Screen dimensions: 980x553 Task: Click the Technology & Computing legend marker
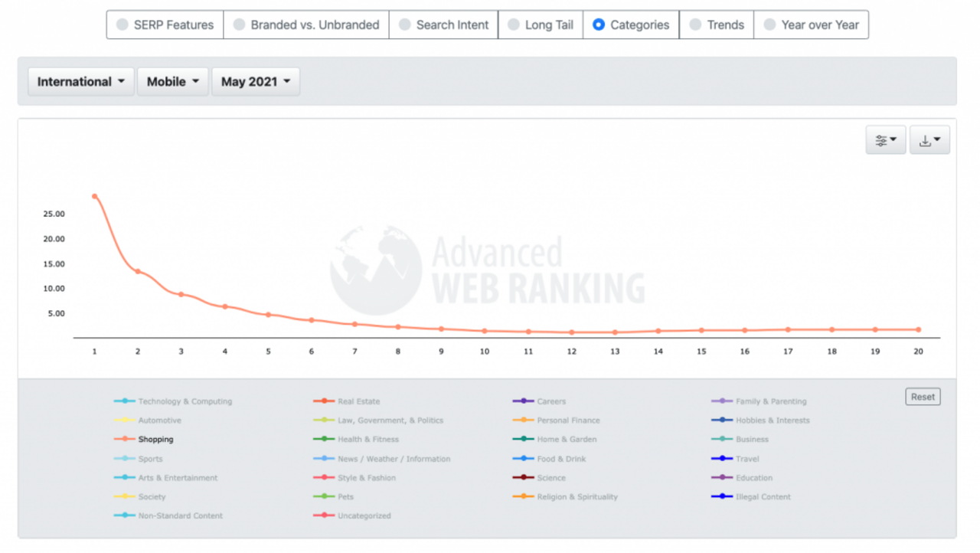124,401
